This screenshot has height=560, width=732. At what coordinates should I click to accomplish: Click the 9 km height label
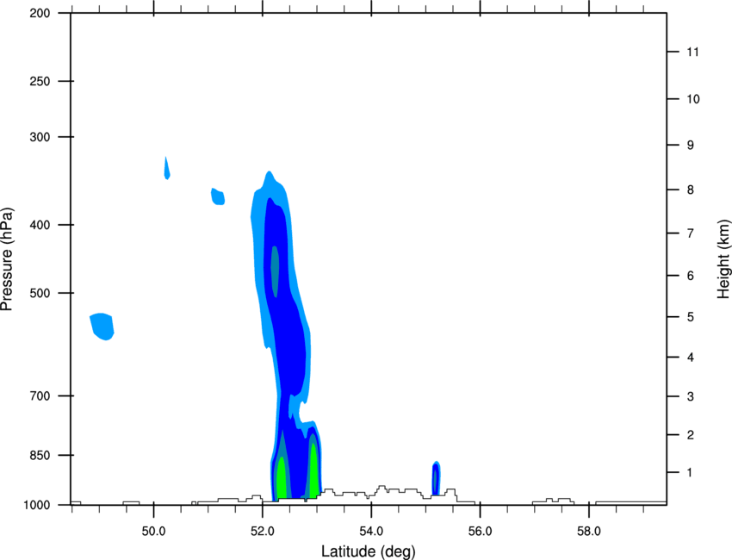pos(690,146)
